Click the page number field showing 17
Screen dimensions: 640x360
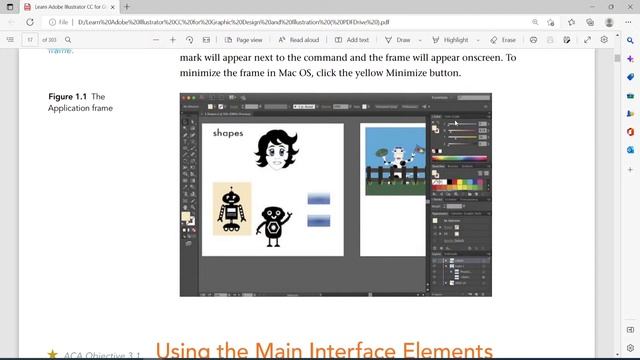coord(30,40)
